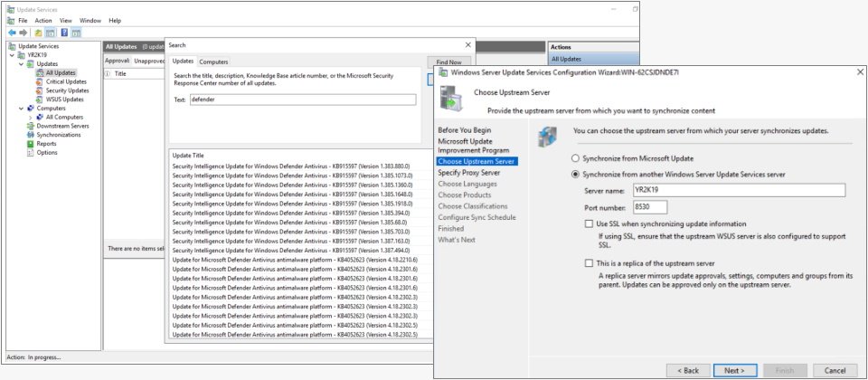Click the Reports icon in tree

click(31, 144)
